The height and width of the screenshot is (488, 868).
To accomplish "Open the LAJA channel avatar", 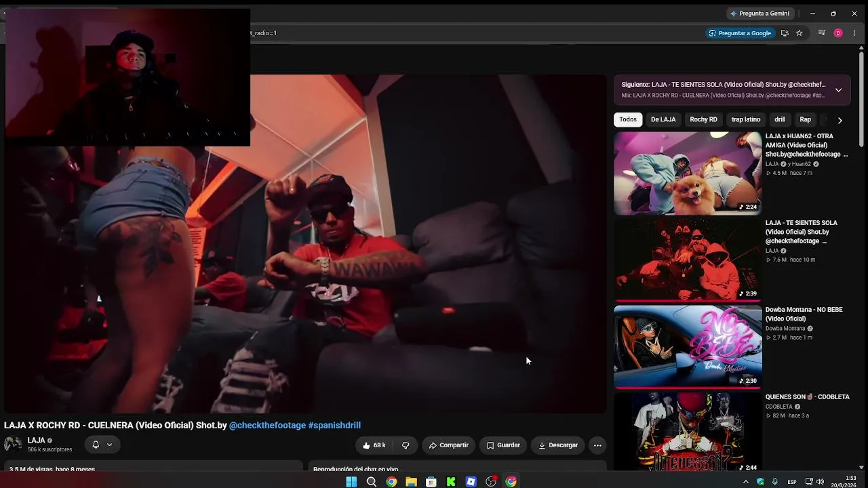I will point(13,445).
